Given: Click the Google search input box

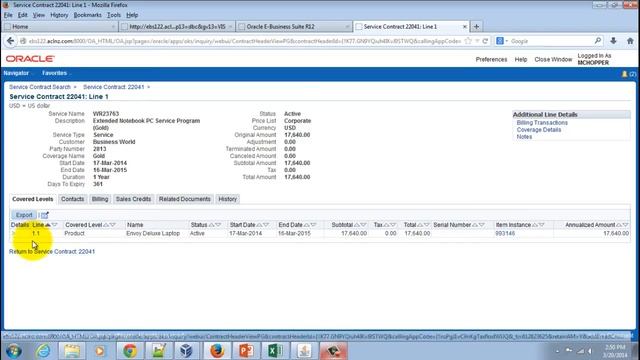Looking at the screenshot, I should click(x=551, y=41).
